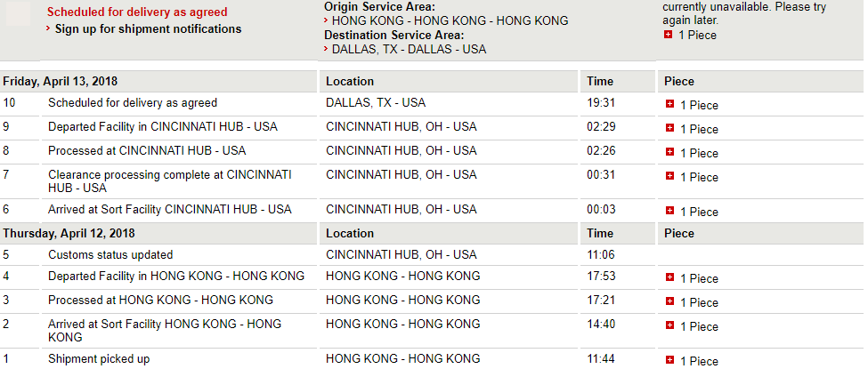Click the red arrow before DALLAS destination
868x377 pixels.
point(327,49)
